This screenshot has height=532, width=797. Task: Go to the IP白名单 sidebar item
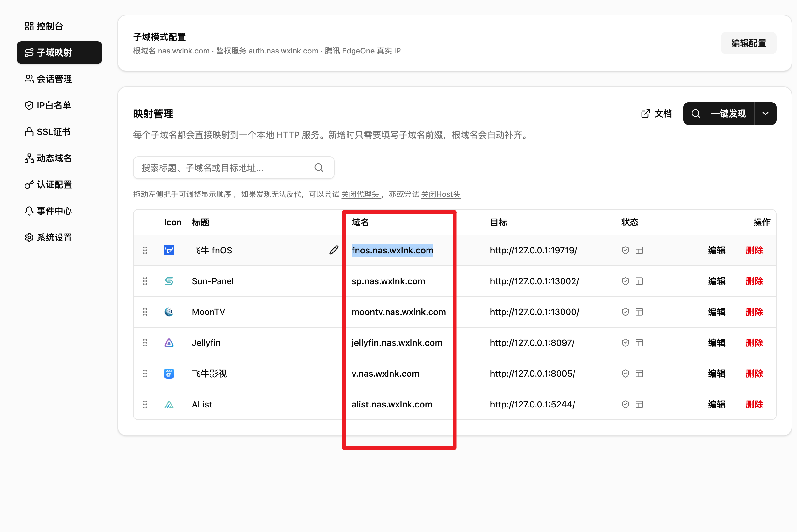[54, 106]
